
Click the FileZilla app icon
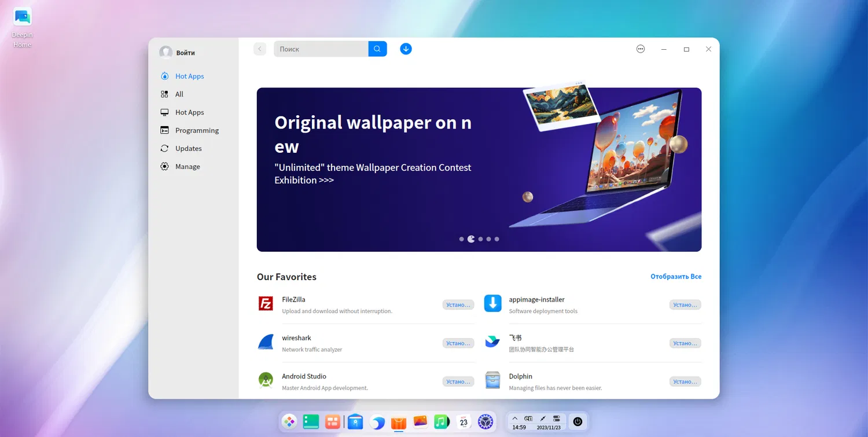pos(266,304)
